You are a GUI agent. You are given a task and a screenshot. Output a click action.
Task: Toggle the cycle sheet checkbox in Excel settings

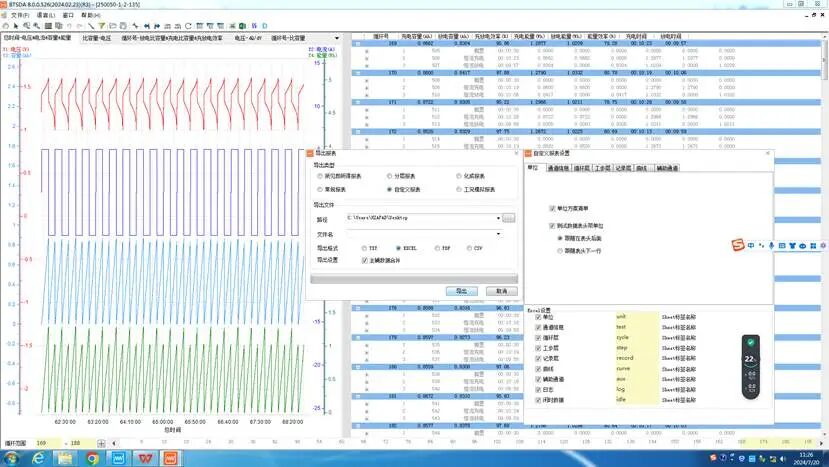(x=538, y=337)
